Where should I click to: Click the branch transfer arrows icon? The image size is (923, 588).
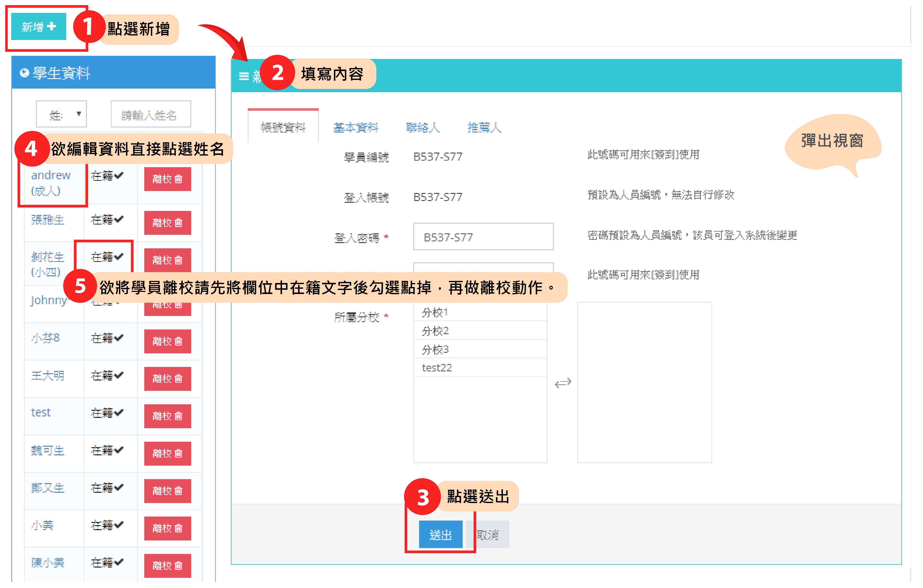(563, 383)
